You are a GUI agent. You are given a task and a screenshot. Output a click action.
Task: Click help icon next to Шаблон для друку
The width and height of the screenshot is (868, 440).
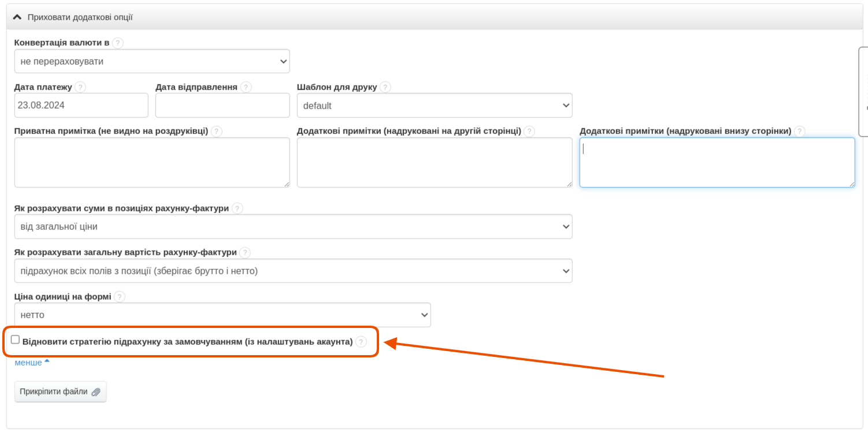click(385, 87)
